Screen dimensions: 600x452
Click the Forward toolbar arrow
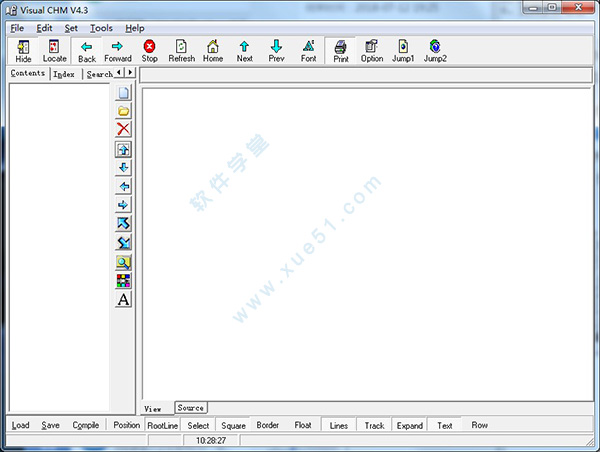(x=118, y=51)
